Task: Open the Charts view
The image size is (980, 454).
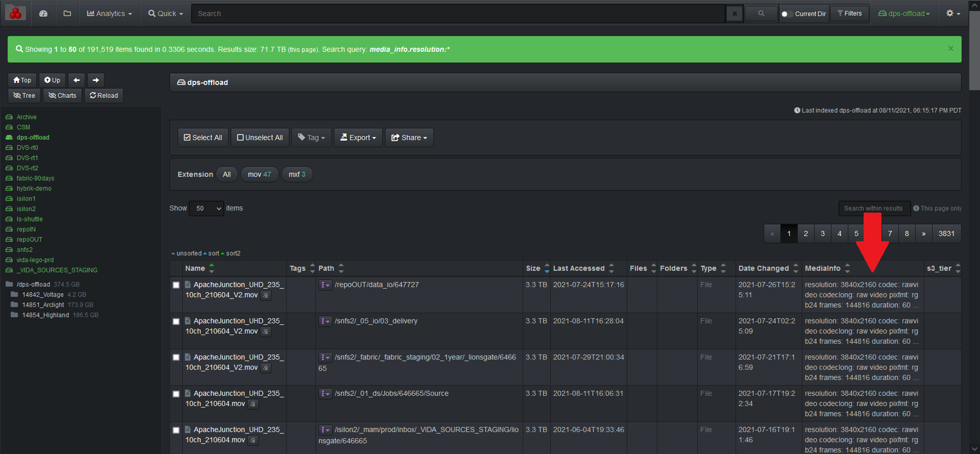Action: [x=62, y=96]
